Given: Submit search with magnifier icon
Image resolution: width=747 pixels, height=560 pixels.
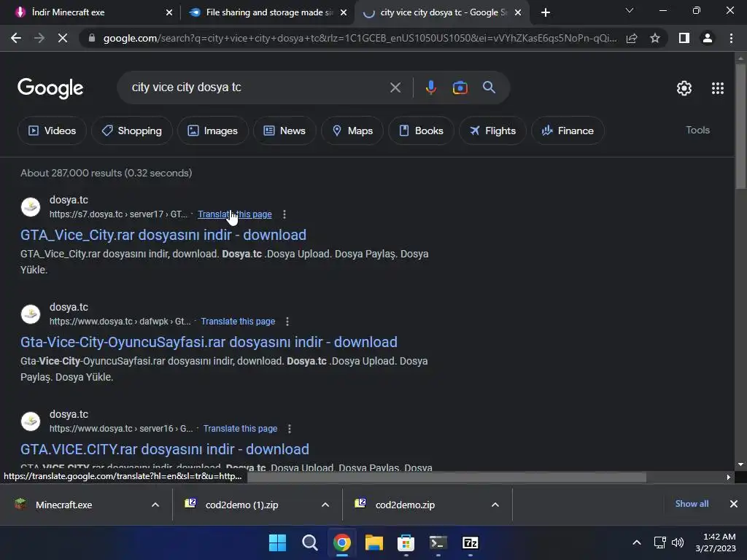Looking at the screenshot, I should (x=489, y=87).
